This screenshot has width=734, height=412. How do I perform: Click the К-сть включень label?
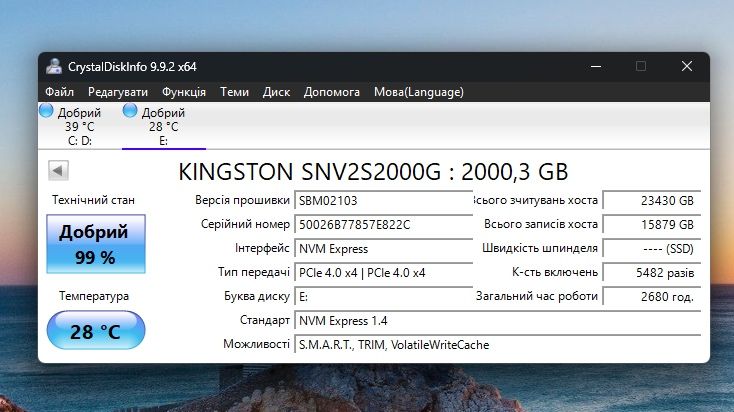(555, 272)
